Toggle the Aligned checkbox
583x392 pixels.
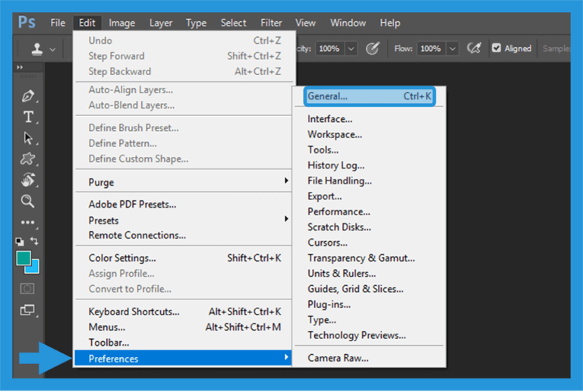pyautogui.click(x=496, y=48)
